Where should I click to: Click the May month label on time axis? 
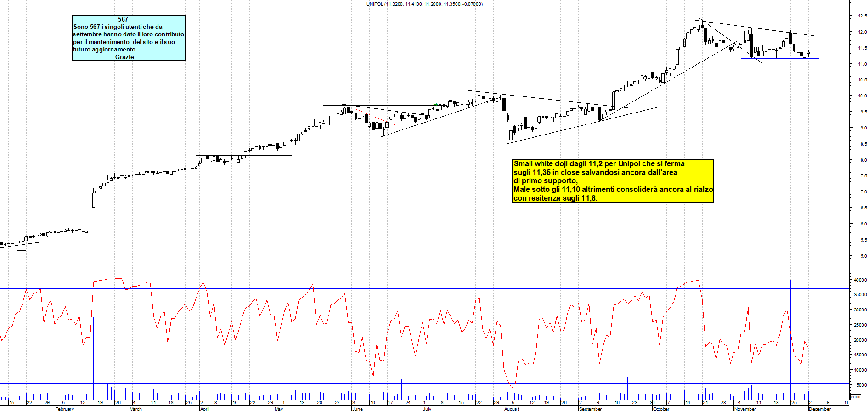pos(278,409)
